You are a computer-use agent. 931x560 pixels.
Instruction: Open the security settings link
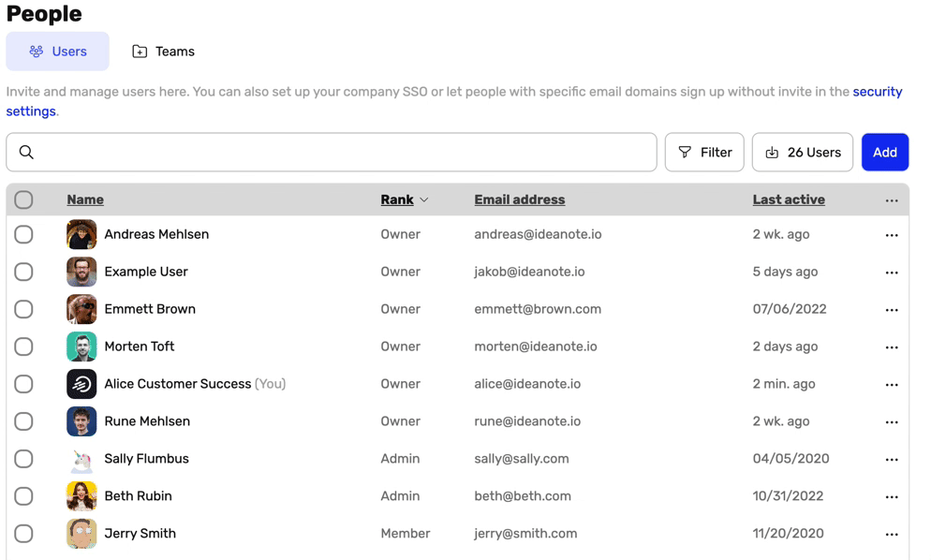tap(877, 92)
